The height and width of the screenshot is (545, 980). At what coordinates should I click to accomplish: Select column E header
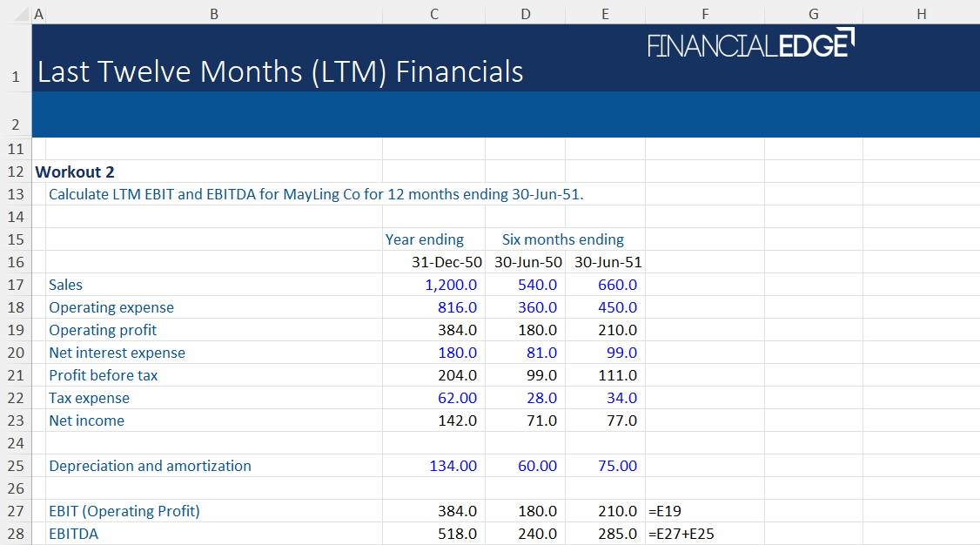[605, 14]
